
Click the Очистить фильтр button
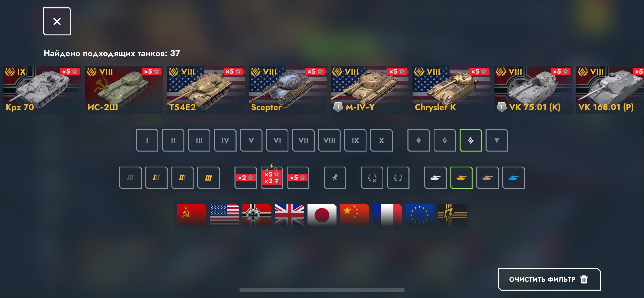tap(549, 279)
